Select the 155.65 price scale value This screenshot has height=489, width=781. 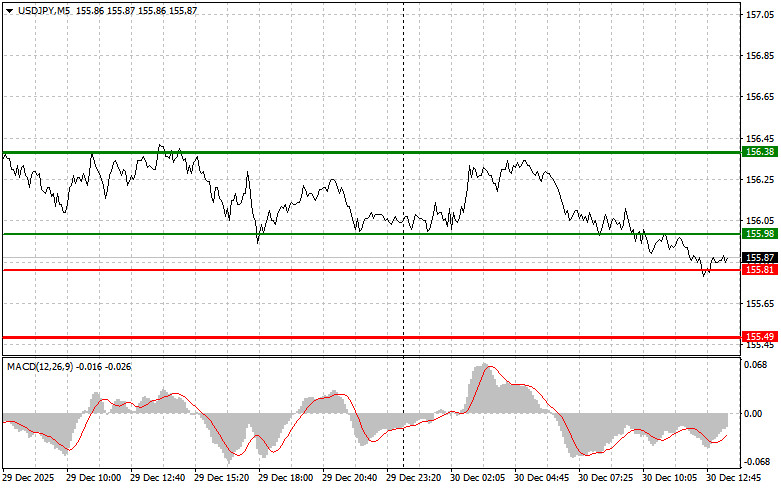760,303
